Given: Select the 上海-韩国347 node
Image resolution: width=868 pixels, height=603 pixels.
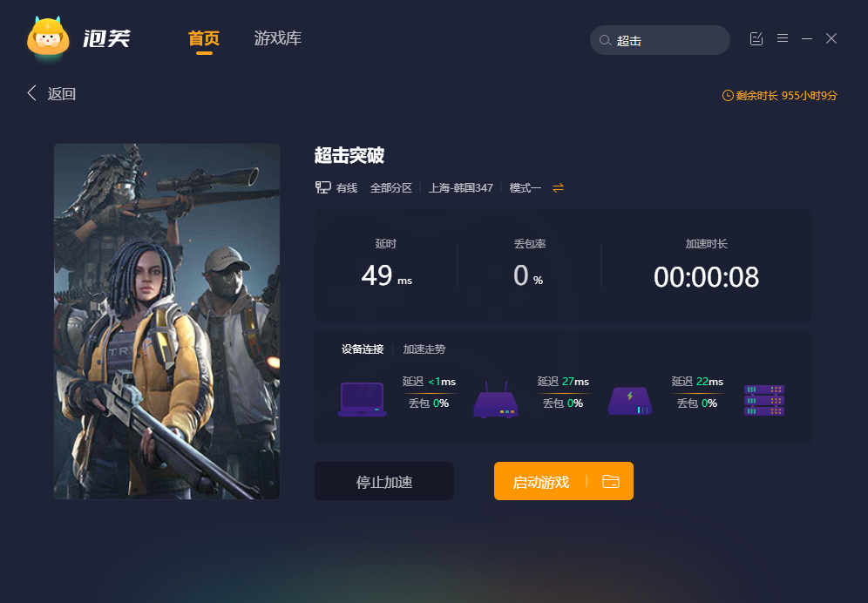Looking at the screenshot, I should pos(460,187).
